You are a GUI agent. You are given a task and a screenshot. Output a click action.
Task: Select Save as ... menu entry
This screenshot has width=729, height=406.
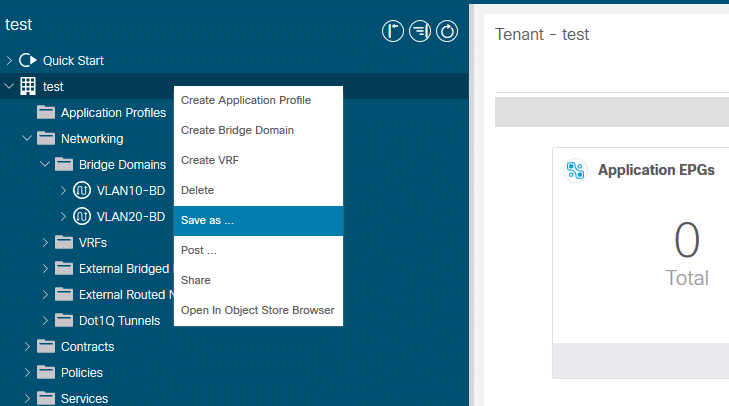(x=258, y=220)
